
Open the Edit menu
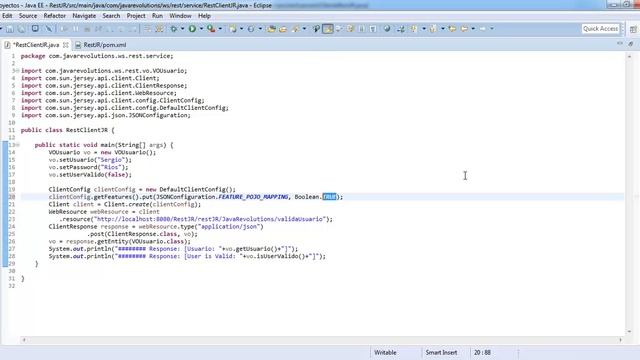point(7,16)
